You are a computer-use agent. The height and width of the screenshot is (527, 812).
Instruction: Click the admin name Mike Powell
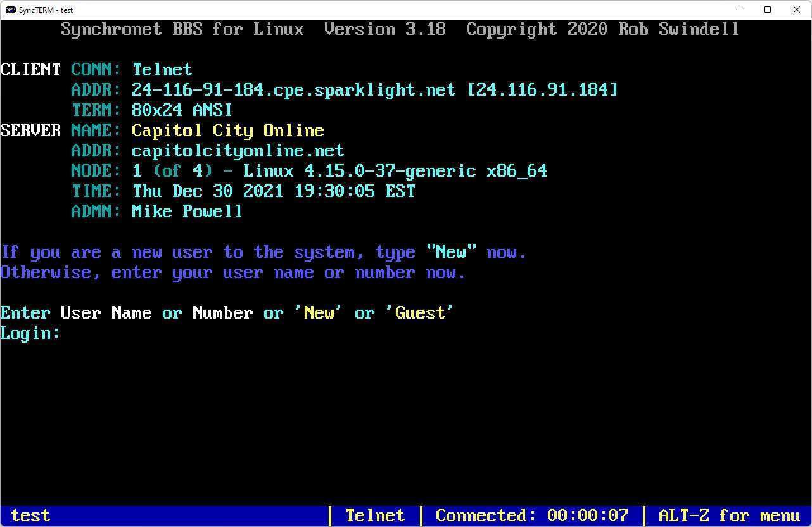tap(187, 212)
